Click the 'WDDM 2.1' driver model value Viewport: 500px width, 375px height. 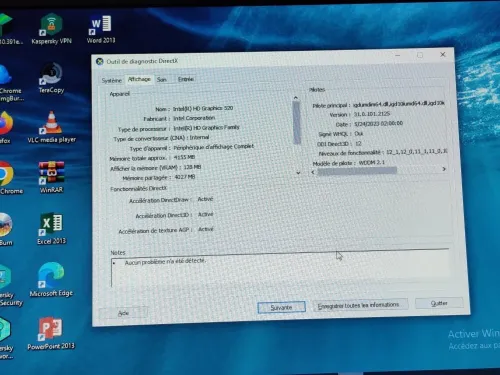click(x=372, y=163)
